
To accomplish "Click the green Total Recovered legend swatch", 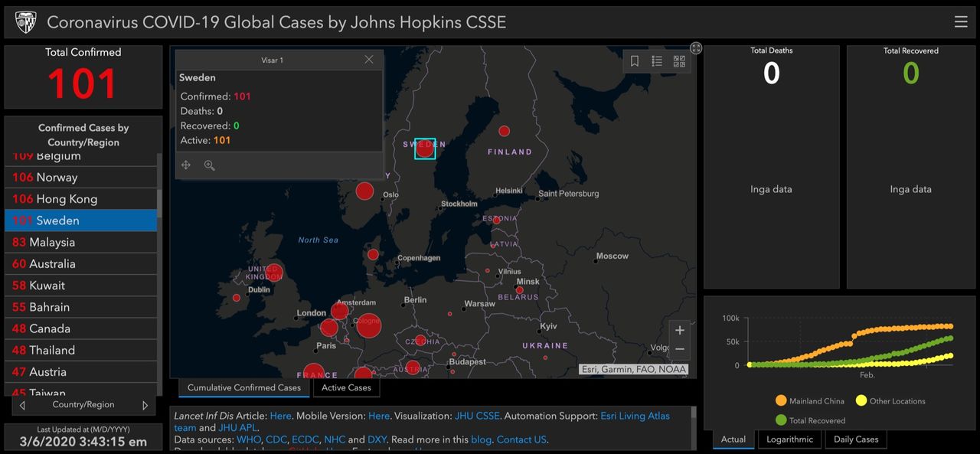I will pyautogui.click(x=781, y=420).
